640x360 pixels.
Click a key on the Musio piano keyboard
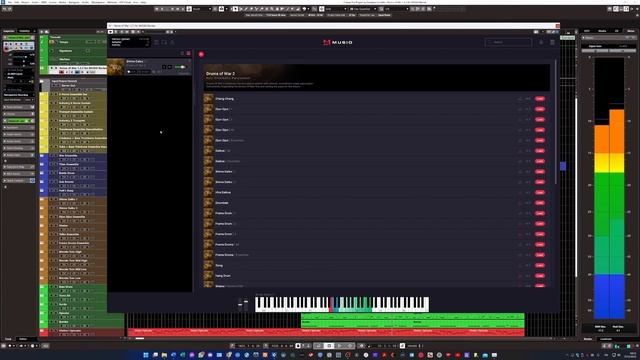[342, 304]
